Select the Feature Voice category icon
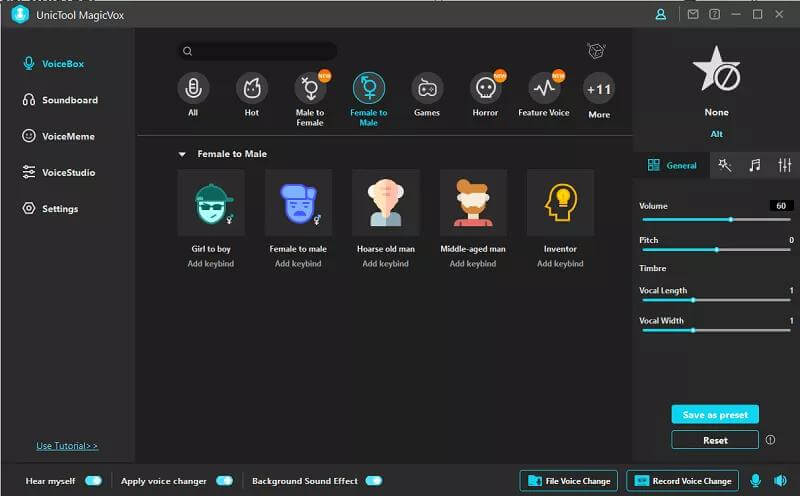800x496 pixels. tap(544, 89)
